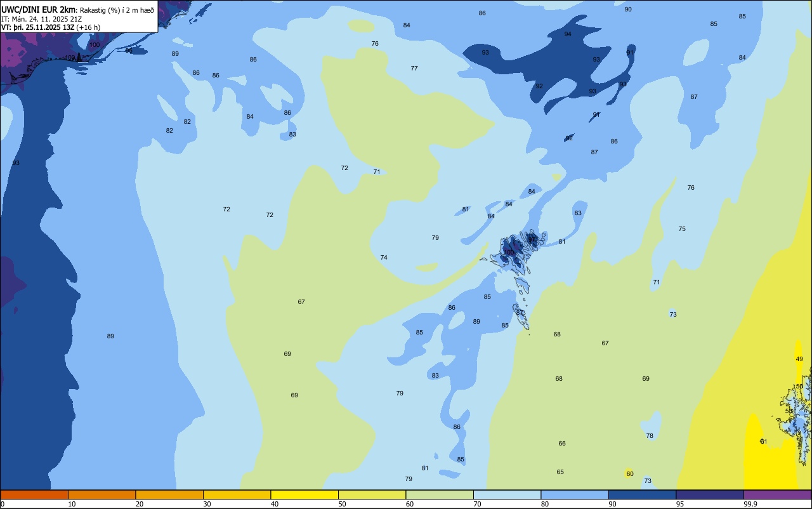Click the 70–80 pale blue legend swatch
Screen dimensions: 812x509
point(507,494)
